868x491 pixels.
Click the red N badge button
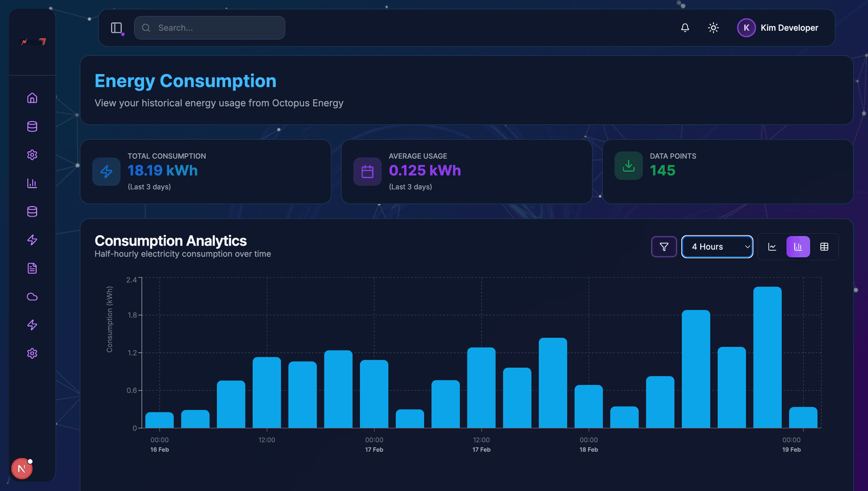point(21,468)
